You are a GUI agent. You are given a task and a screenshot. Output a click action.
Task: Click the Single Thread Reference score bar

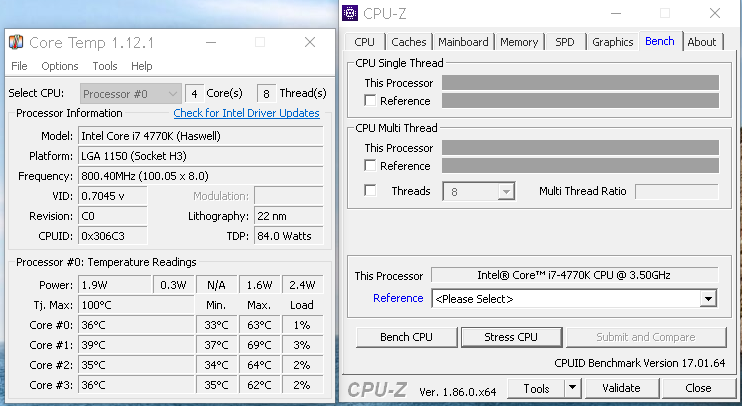tap(580, 100)
